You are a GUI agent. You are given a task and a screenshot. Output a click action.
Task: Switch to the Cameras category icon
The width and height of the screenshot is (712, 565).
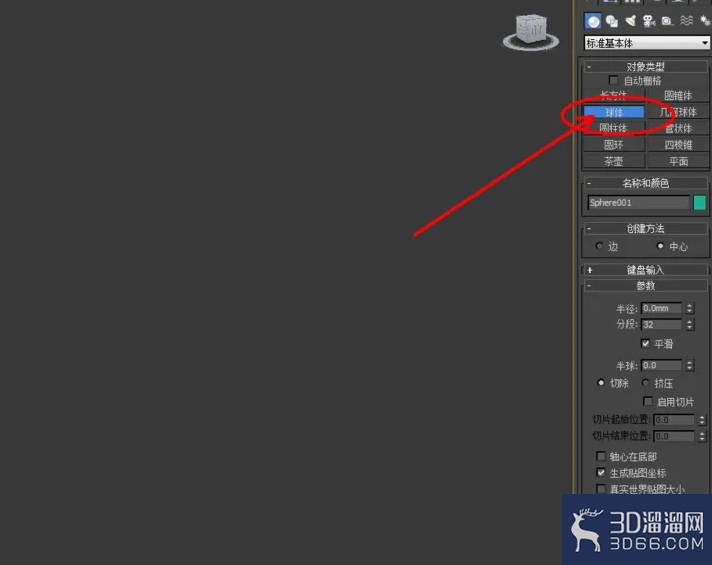[x=649, y=21]
